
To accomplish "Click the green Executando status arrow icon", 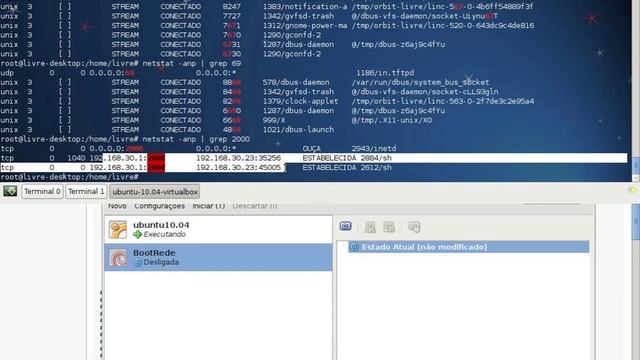I will pyautogui.click(x=137, y=234).
